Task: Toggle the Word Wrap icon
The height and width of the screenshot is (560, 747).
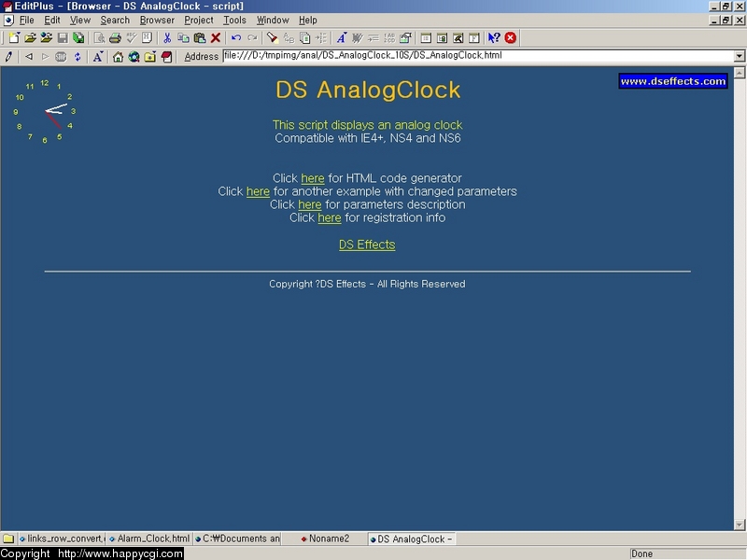Action: 358,38
